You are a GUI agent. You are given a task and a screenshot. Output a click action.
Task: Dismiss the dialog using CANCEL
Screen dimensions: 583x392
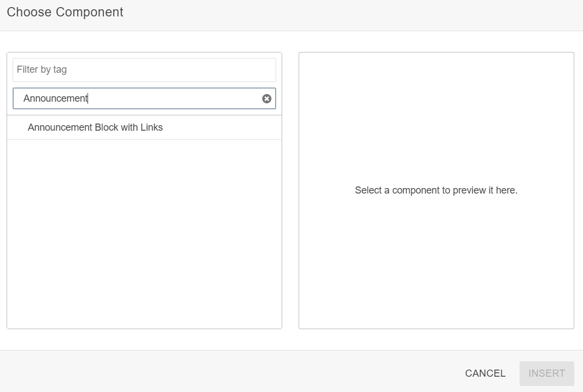tap(485, 373)
